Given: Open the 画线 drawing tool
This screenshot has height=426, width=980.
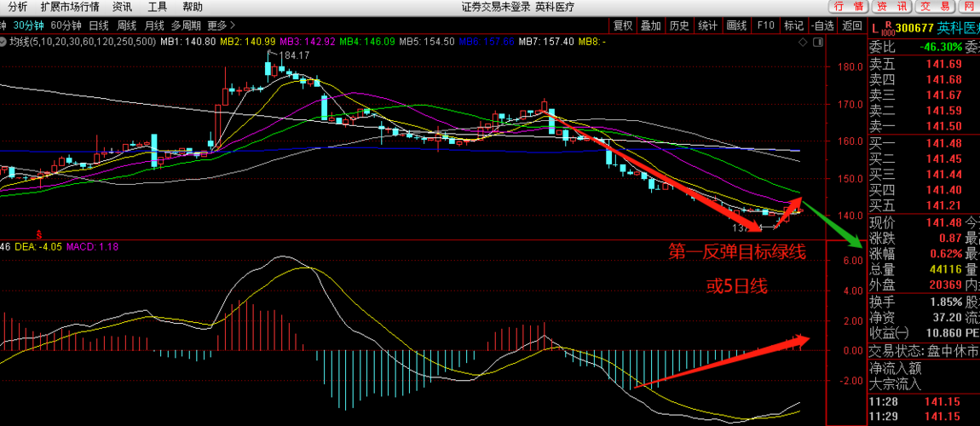Looking at the screenshot, I should pos(737,26).
